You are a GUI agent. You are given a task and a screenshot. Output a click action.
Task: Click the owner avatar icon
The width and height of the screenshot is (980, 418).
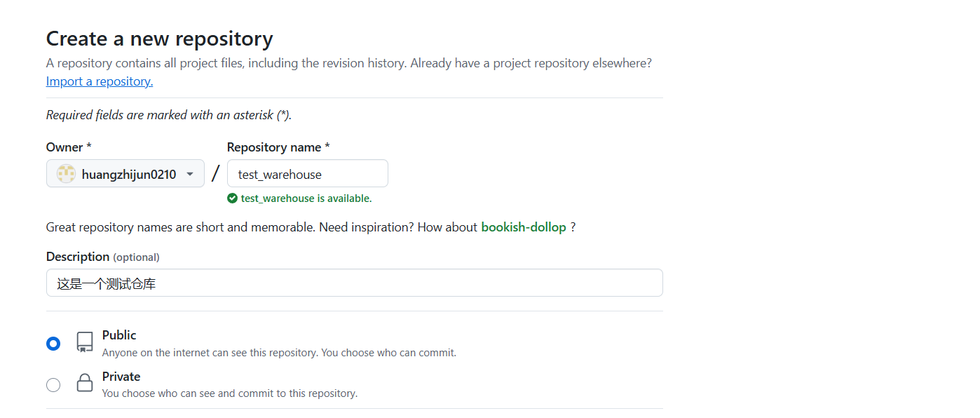point(66,174)
